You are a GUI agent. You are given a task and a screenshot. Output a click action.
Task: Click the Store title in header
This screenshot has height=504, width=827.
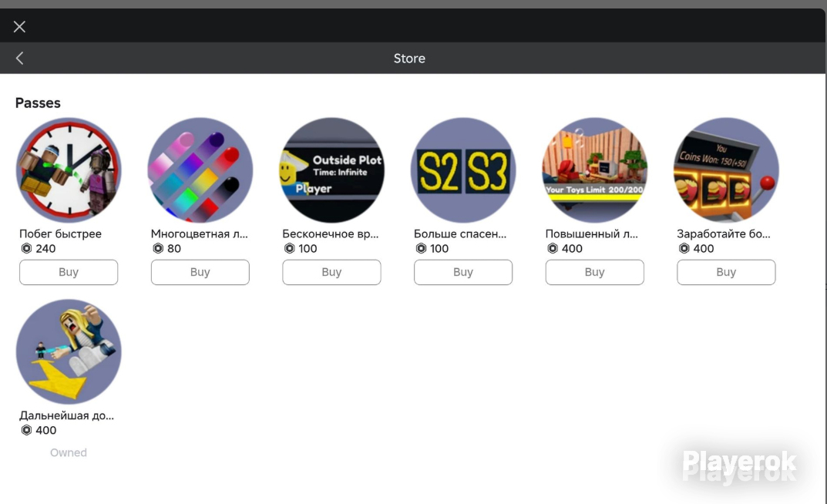[409, 58]
